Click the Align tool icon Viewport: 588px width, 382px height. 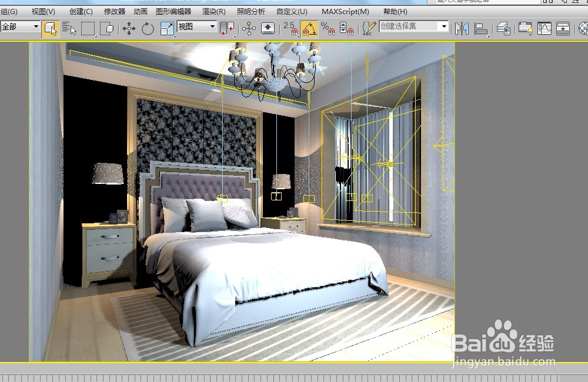point(481,28)
